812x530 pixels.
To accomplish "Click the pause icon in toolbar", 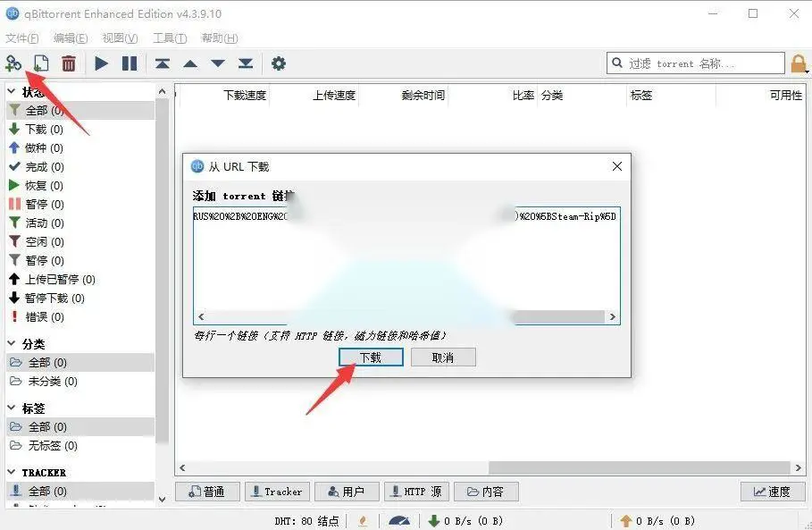I will pos(130,63).
